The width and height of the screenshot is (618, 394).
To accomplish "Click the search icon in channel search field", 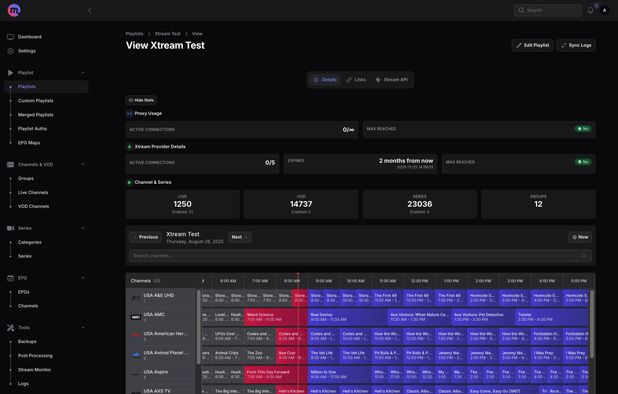I will (x=583, y=256).
